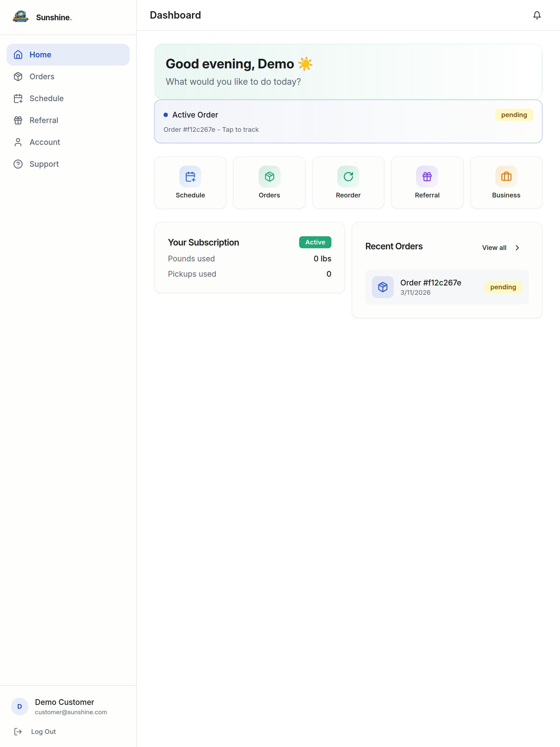Viewport: 560px width, 747px height.
Task: Click the Support question mark icon
Action: pyautogui.click(x=18, y=164)
